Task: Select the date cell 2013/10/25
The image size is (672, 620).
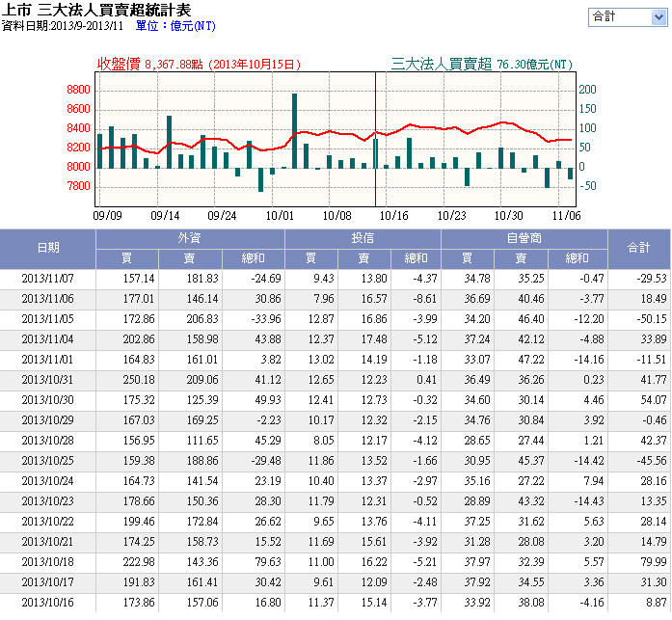Action: [x=48, y=461]
